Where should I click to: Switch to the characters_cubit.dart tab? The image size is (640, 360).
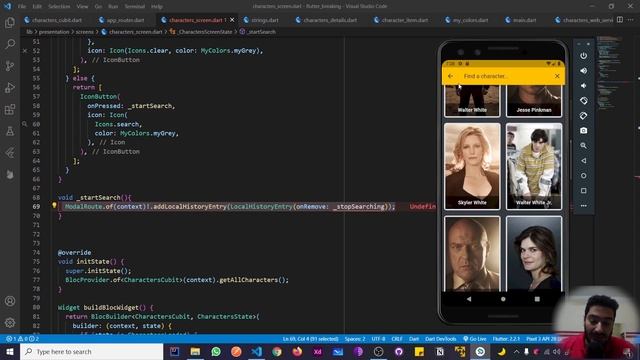[x=57, y=20]
